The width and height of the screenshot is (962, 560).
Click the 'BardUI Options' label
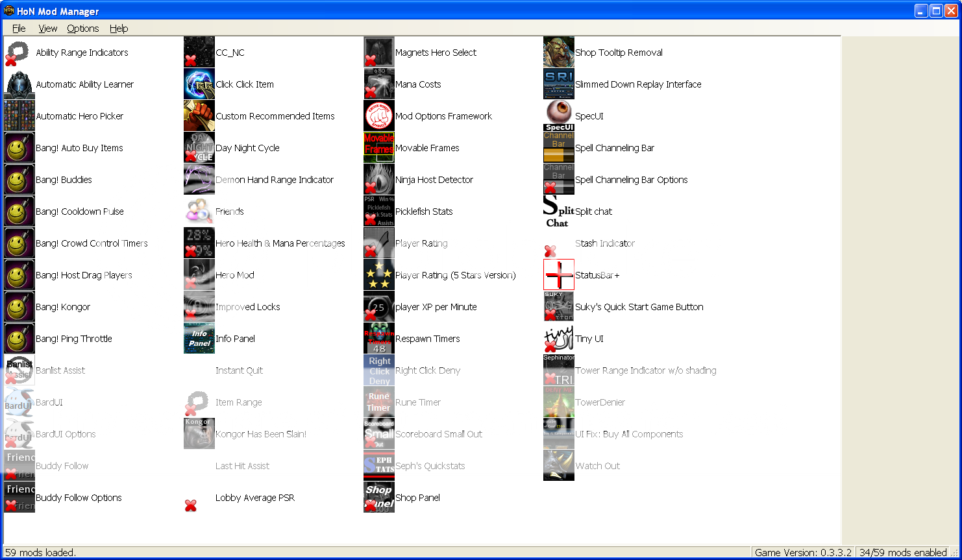coord(66,434)
